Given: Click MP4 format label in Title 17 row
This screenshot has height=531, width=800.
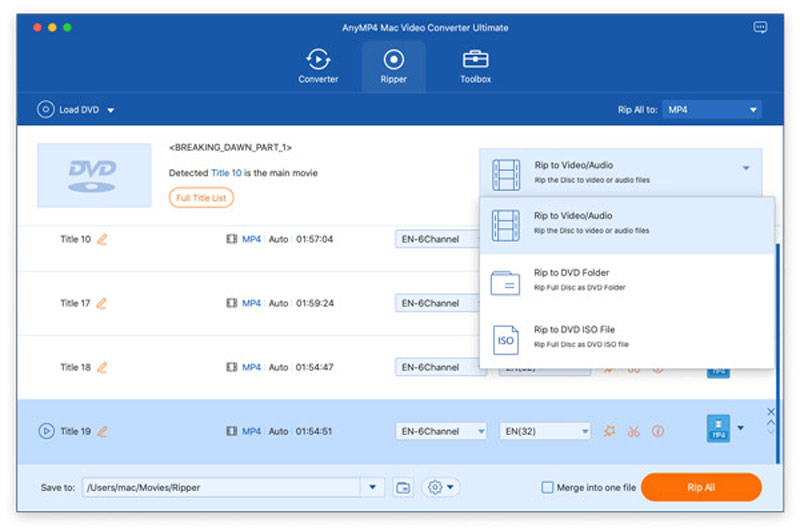Looking at the screenshot, I should (x=252, y=303).
